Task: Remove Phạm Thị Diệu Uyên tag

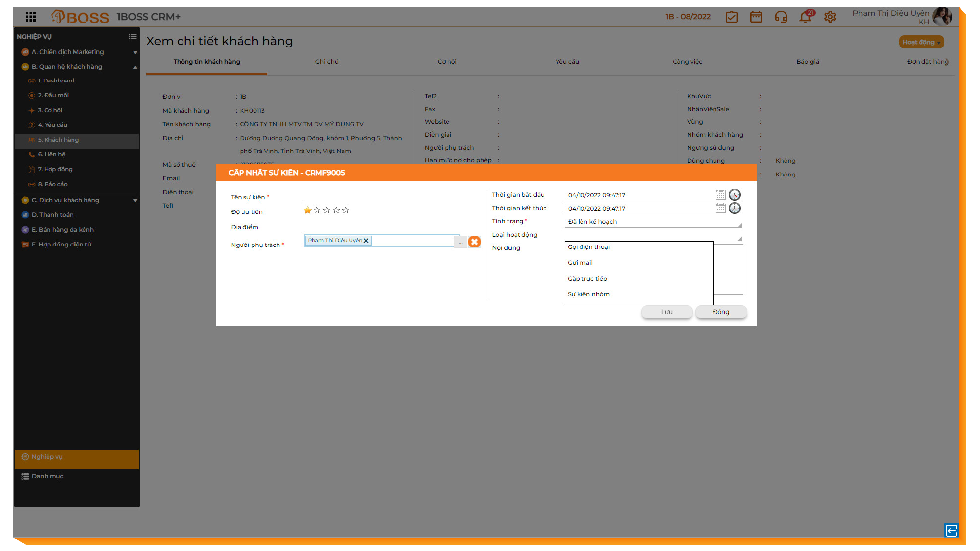Action: tap(366, 241)
